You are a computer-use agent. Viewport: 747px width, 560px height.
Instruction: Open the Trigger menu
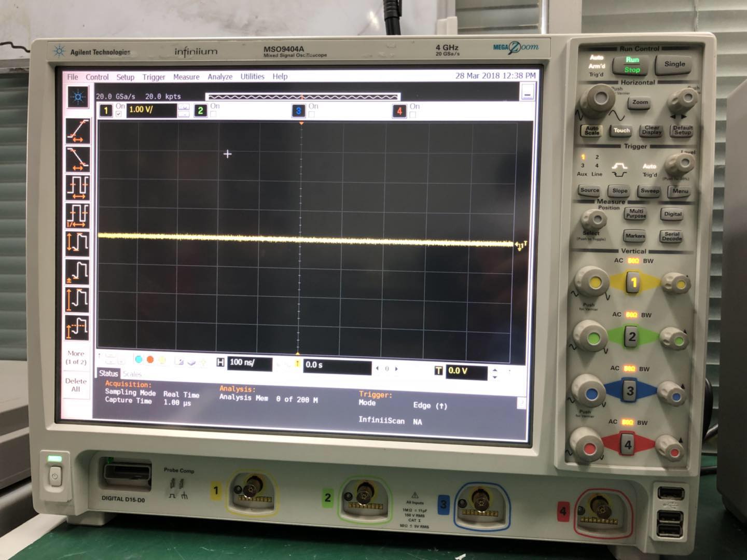click(154, 77)
